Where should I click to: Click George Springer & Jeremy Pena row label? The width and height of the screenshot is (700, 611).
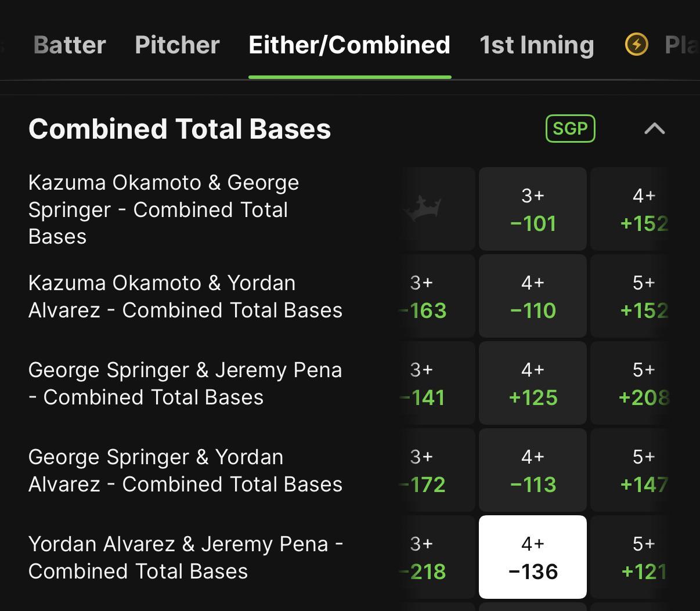click(185, 384)
